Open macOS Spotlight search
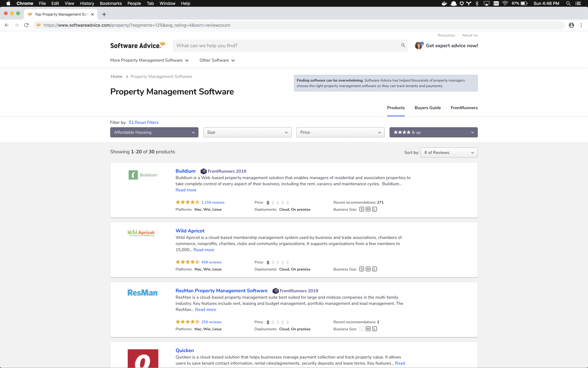The height and width of the screenshot is (368, 588). [x=568, y=3]
